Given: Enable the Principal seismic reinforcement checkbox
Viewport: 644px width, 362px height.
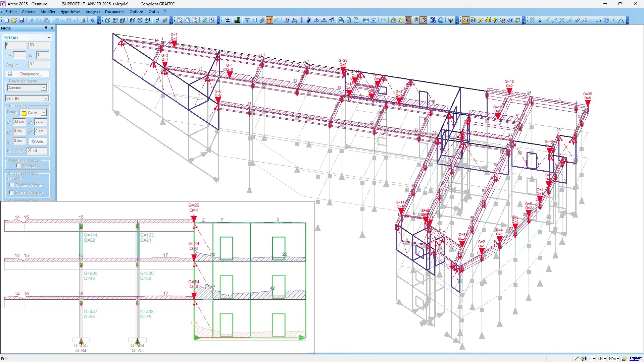Looking at the screenshot, I should pyautogui.click(x=18, y=166).
